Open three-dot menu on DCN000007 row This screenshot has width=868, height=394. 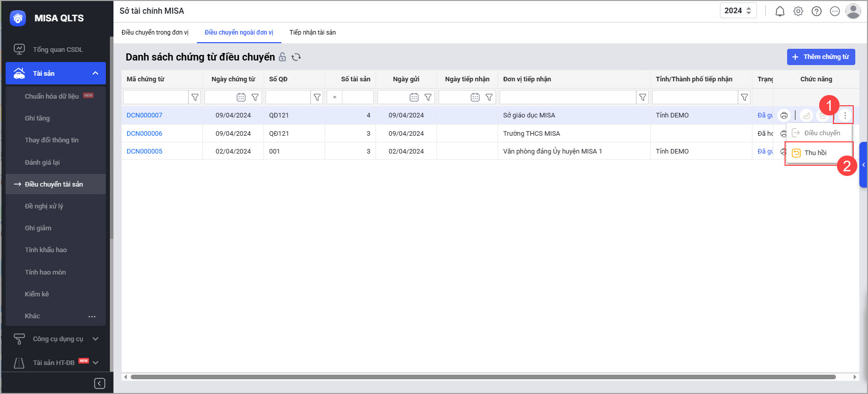[845, 115]
